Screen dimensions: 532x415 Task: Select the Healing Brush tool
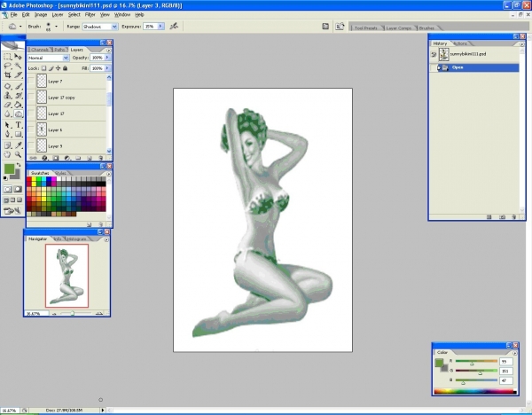point(7,87)
